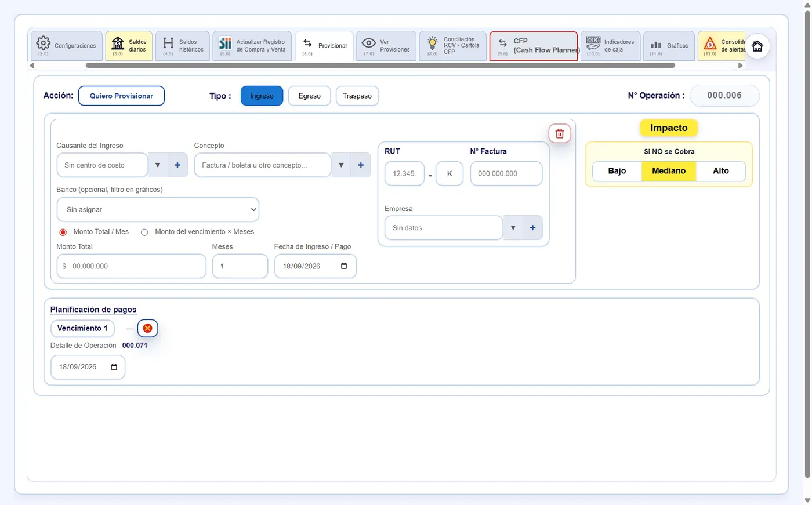Open calendar picker for Vencimiento 1 date
This screenshot has height=505, width=812.
tap(114, 367)
